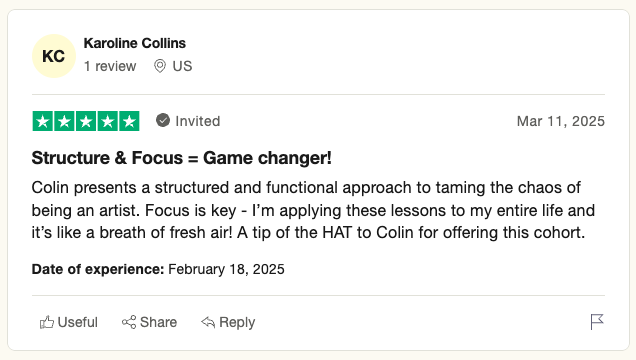Click the fifth green rating star

click(x=129, y=121)
